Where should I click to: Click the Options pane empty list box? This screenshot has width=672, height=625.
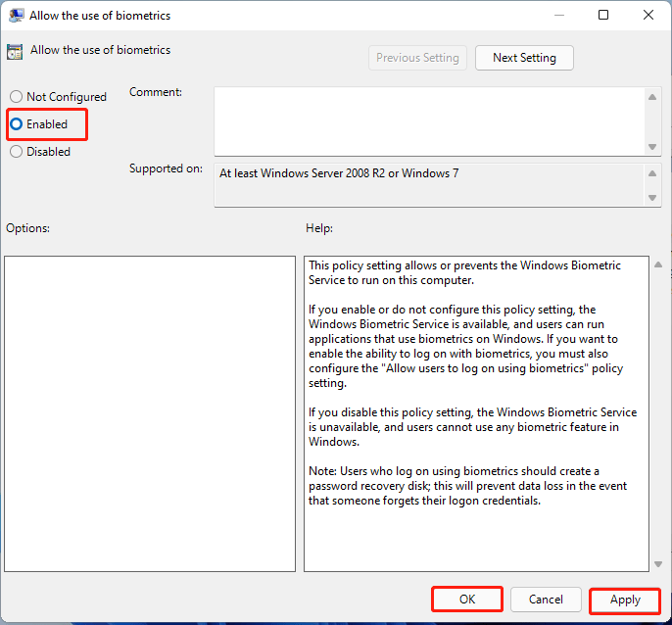point(150,413)
